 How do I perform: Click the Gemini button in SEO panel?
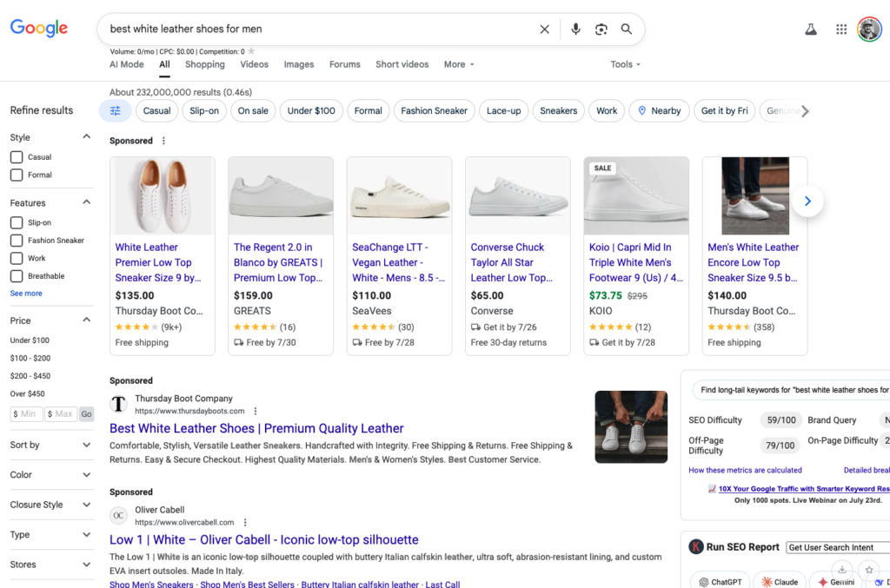835,582
